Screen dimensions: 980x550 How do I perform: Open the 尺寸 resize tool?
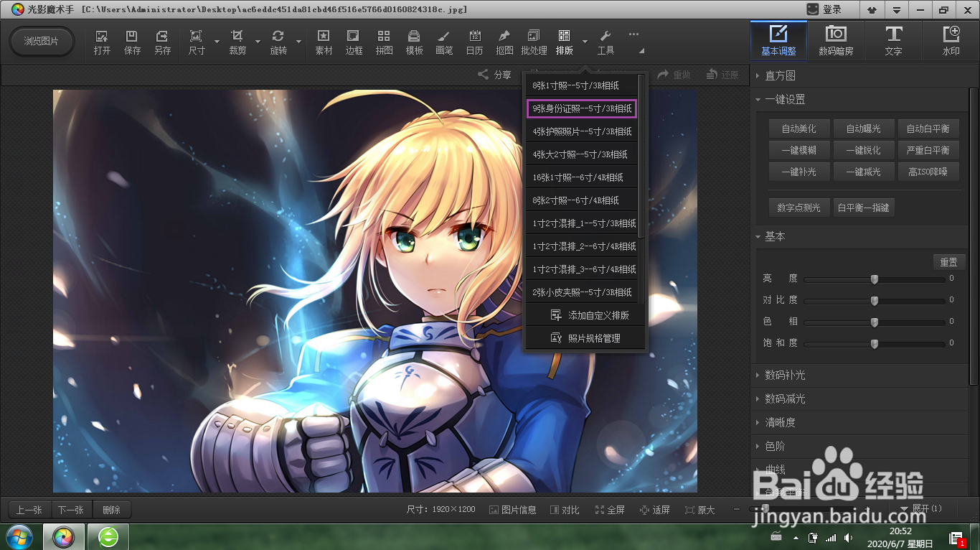tap(197, 42)
